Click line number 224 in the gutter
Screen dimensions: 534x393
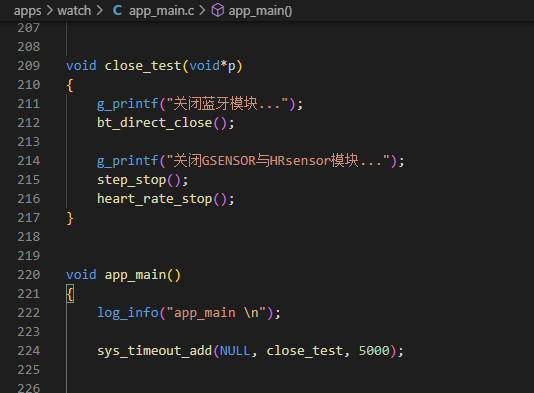coord(29,351)
